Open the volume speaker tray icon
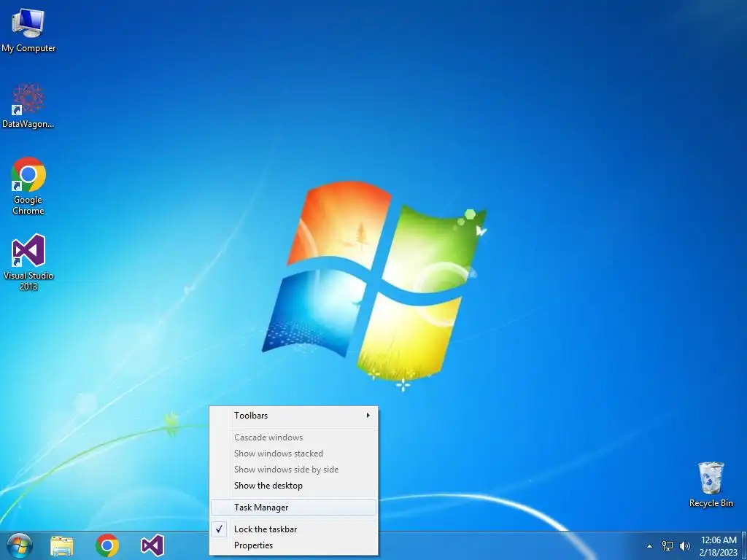Image resolution: width=747 pixels, height=560 pixels. (x=684, y=546)
